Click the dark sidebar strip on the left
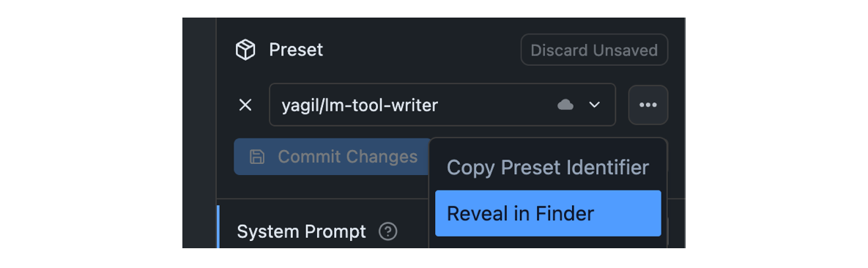This screenshot has width=868, height=268. (x=199, y=133)
